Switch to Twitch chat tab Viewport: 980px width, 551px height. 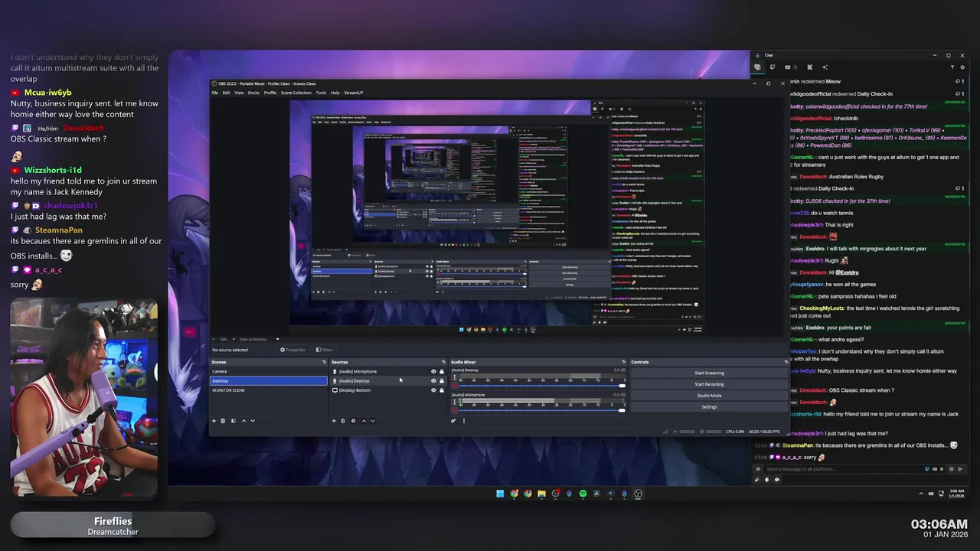(773, 67)
